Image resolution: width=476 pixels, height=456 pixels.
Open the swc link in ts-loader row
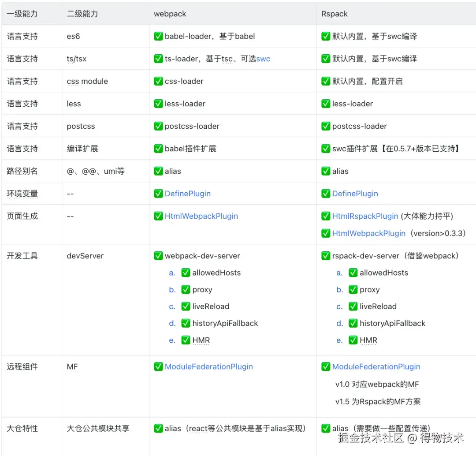(263, 59)
